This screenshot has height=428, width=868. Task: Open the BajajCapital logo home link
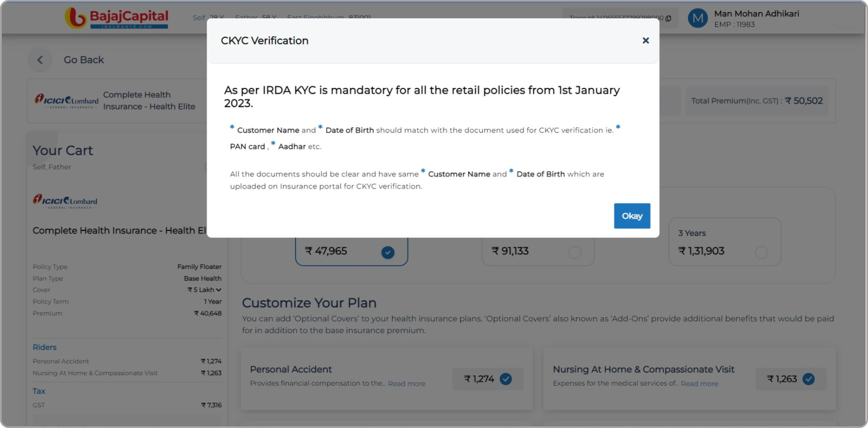click(117, 18)
